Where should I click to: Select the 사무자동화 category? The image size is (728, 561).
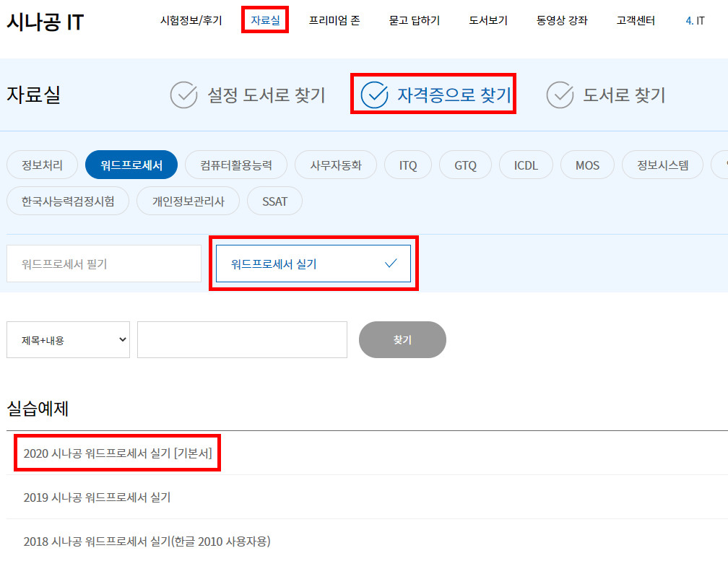(336, 165)
